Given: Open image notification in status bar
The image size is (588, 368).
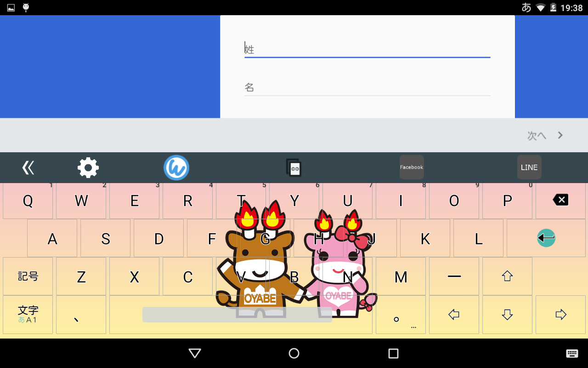Looking at the screenshot, I should [11, 8].
